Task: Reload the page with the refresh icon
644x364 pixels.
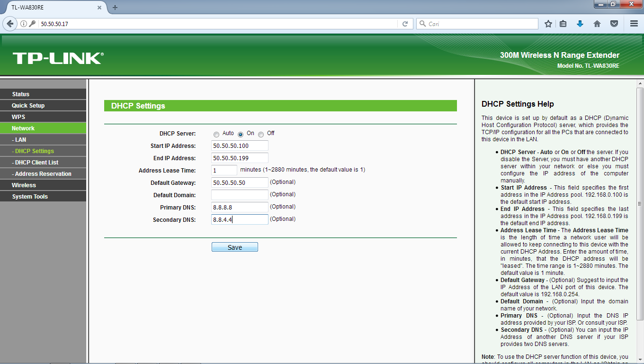Action: (x=405, y=24)
